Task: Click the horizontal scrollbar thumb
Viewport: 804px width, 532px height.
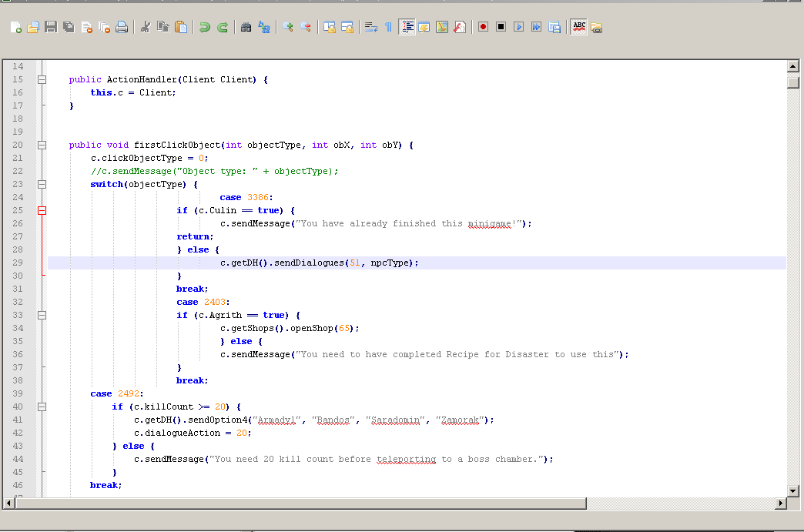Action: tap(300, 504)
